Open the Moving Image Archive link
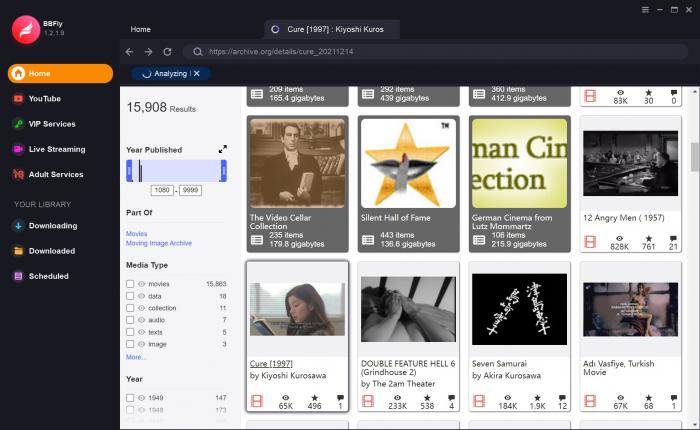Viewport: 700px width, 430px height. (x=159, y=243)
